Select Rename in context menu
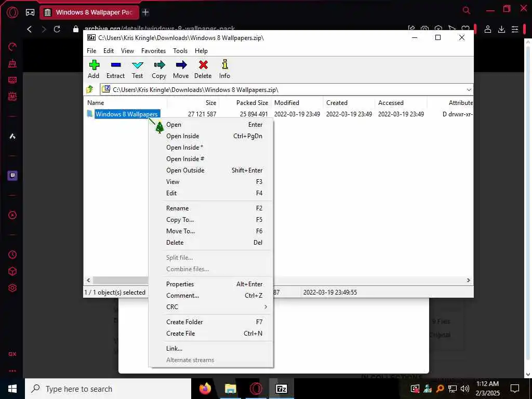The width and height of the screenshot is (532, 399). (x=211, y=208)
